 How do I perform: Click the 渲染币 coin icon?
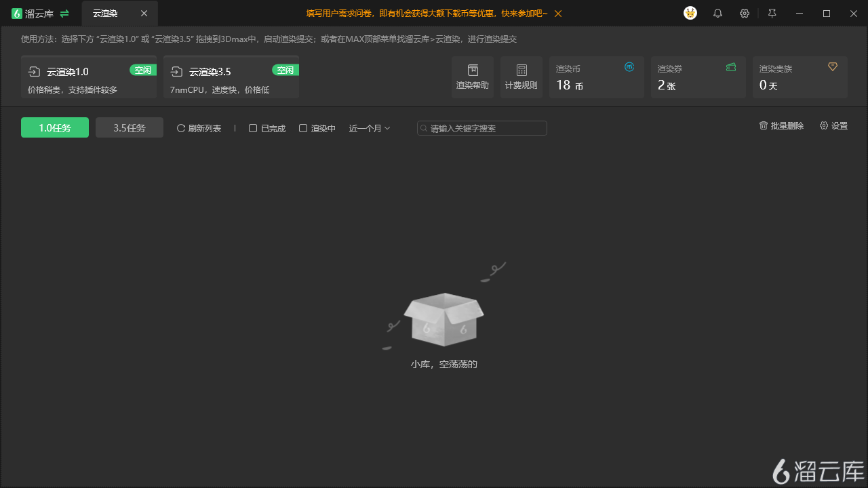(x=629, y=66)
